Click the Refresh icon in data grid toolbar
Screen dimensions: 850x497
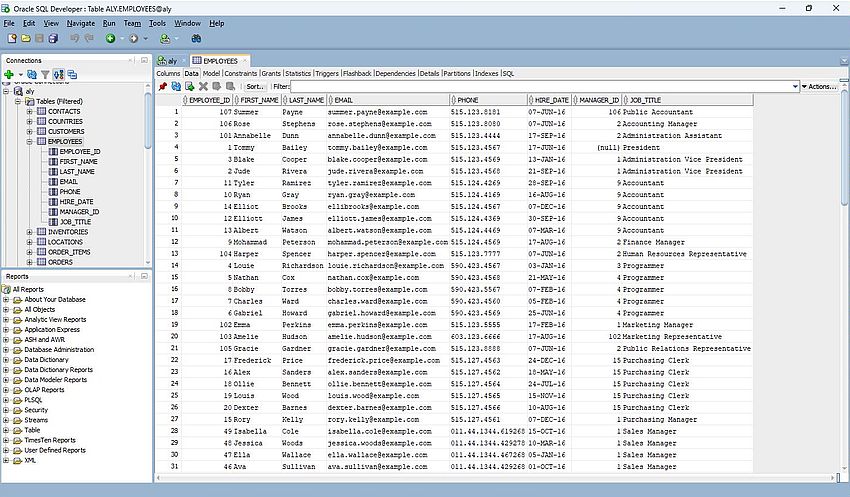coord(176,87)
